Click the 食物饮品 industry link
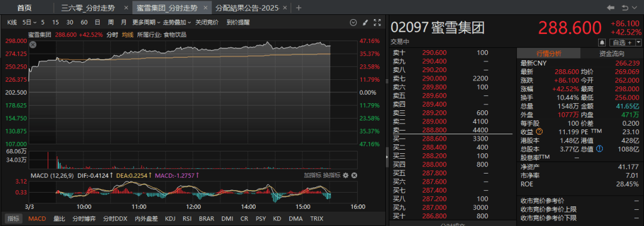 click(x=175, y=35)
